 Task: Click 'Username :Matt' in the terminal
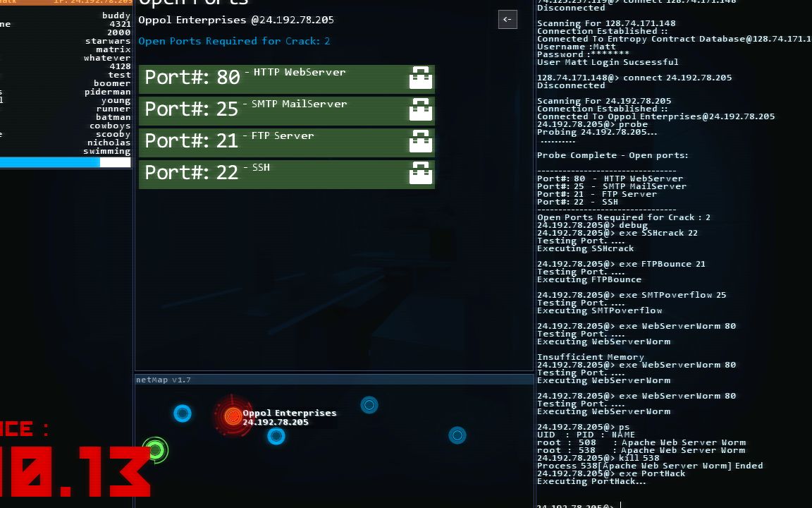click(577, 47)
